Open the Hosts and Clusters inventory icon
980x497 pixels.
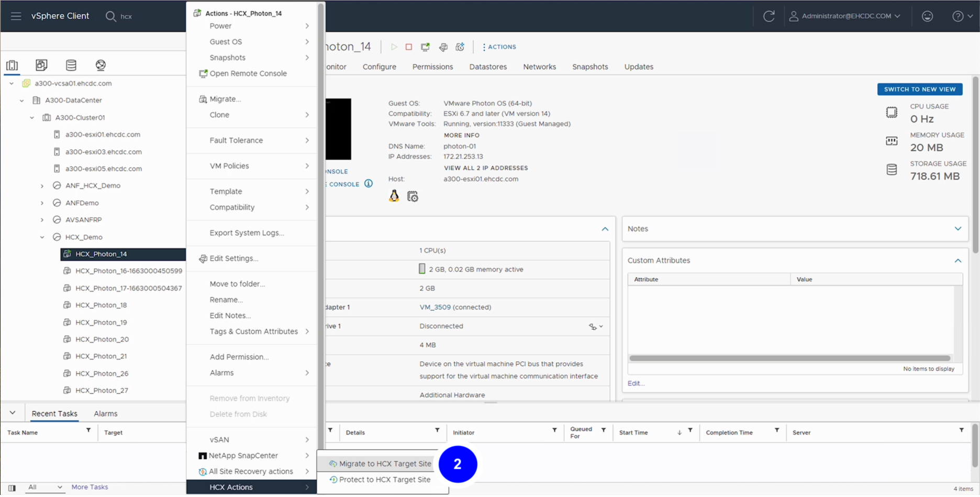(12, 65)
